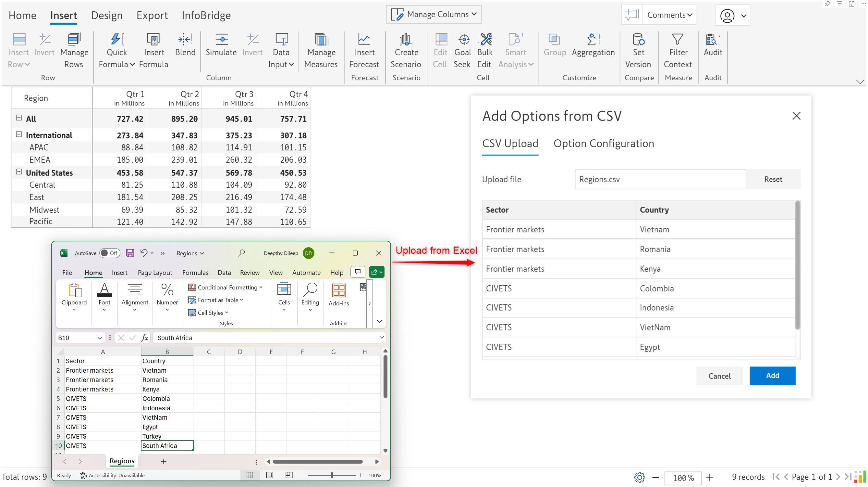Expand the Comments dropdown
868x487 pixels.
(669, 15)
